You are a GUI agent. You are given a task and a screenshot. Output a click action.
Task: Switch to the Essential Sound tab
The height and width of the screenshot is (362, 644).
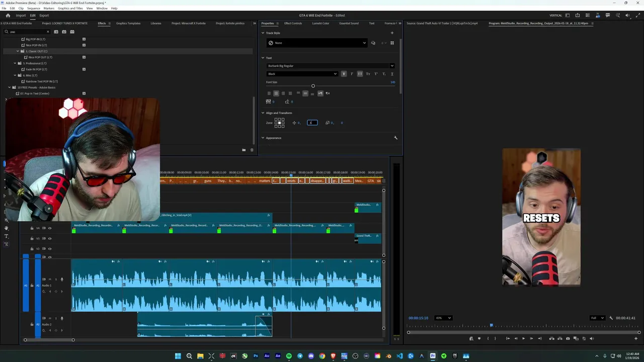(x=349, y=23)
